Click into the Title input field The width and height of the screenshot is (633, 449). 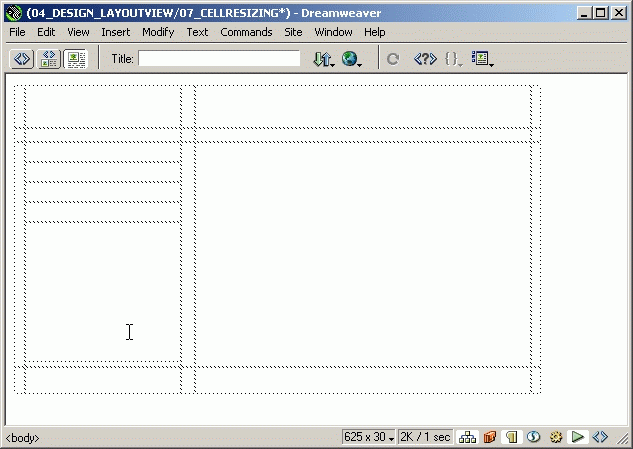[219, 59]
